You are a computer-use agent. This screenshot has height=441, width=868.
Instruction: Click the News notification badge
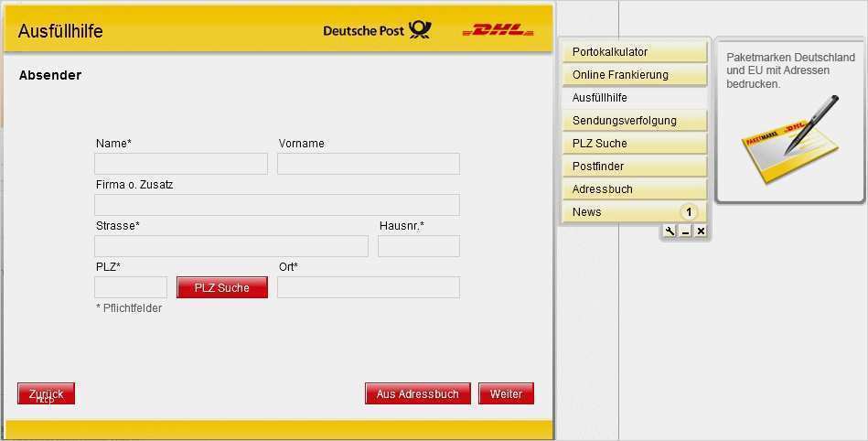[688, 212]
